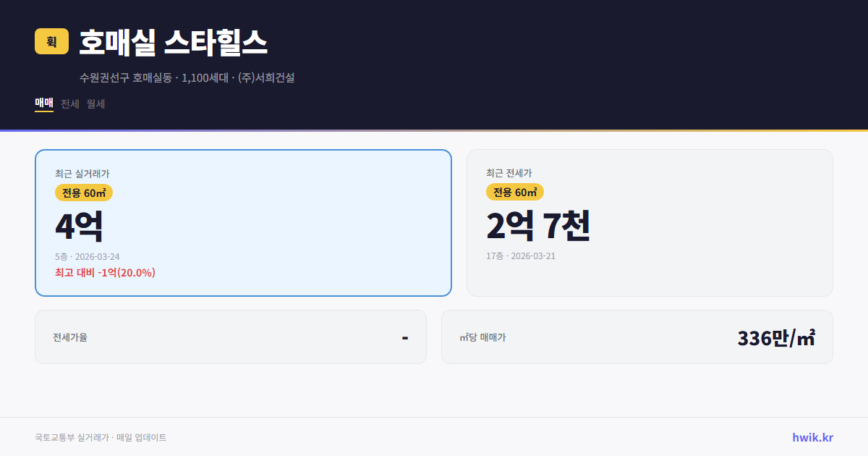Switch on the 전세 price view
Image resolution: width=868 pixels, height=456 pixels.
(x=69, y=104)
